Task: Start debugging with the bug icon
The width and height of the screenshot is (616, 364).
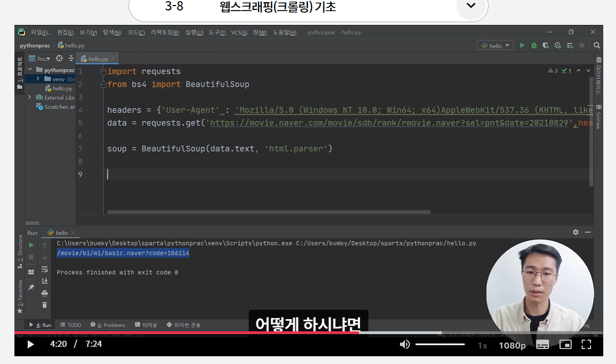Action: 534,45
